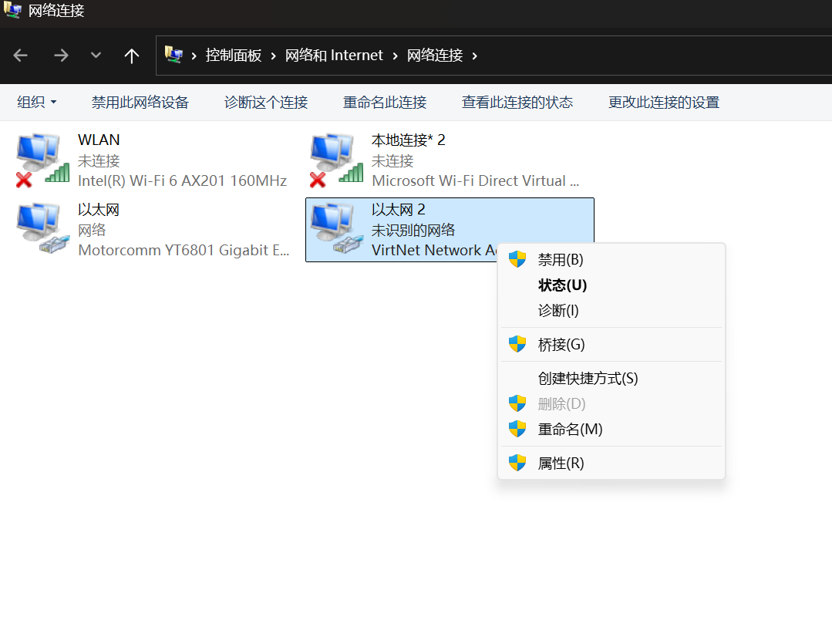832x644 pixels.
Task: Click Microsoft Wi-Fi Direct Virtual text
Action: tap(476, 181)
